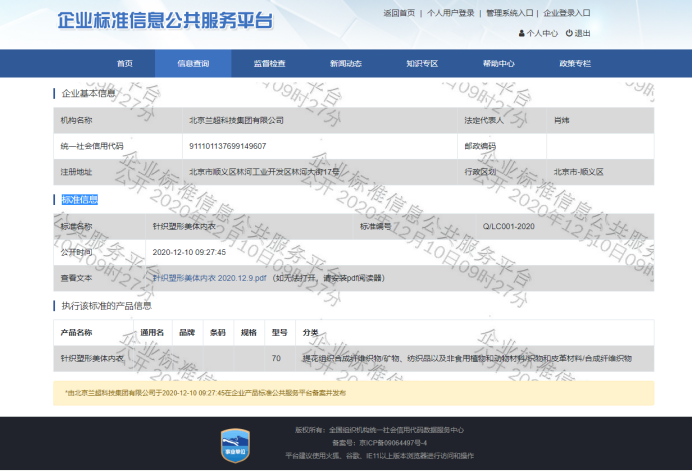Click the 行政区划 label cell
Viewport: 692px width, 474px height.
tap(502, 172)
